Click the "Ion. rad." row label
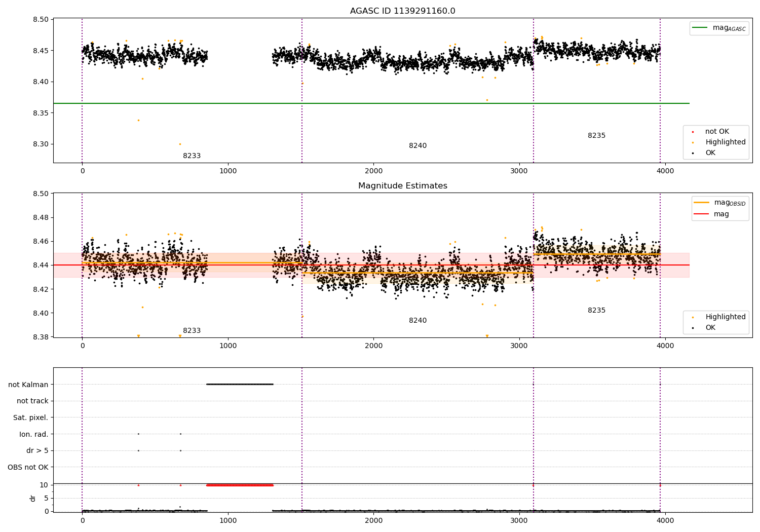Screen dimensions: 760x532 point(34,434)
